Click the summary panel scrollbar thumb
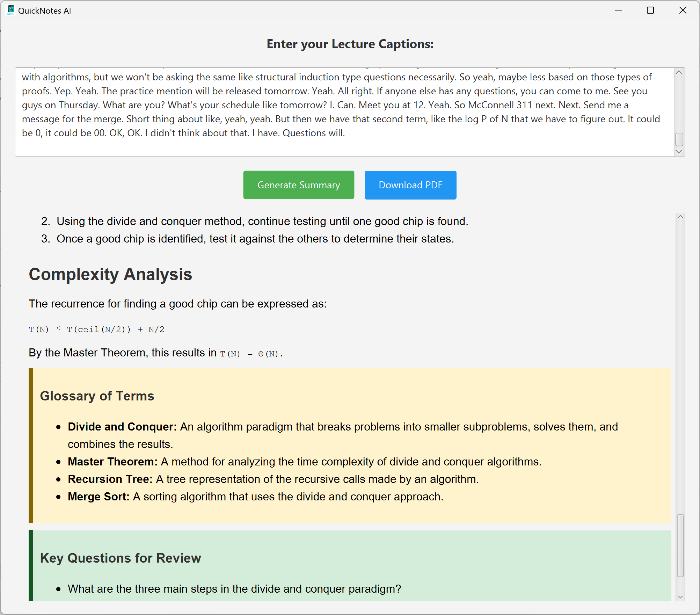The height and width of the screenshot is (615, 700). [680, 545]
